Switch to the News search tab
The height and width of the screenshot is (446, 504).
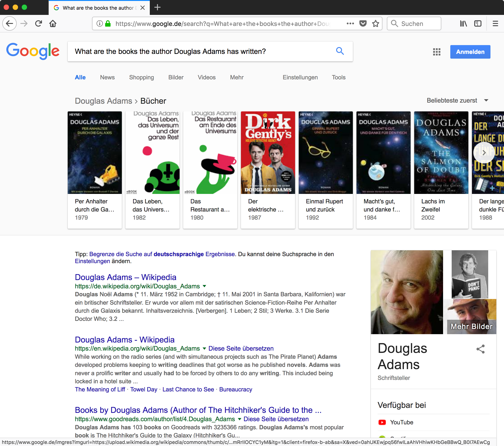(107, 77)
